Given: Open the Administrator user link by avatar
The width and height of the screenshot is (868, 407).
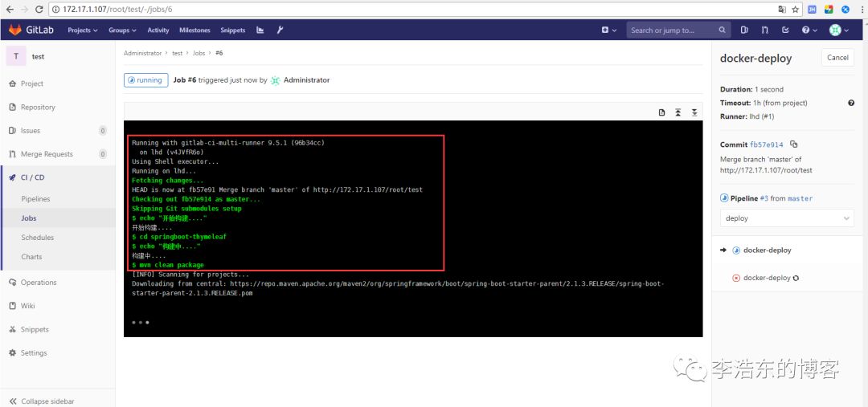Looking at the screenshot, I should pyautogui.click(x=307, y=80).
